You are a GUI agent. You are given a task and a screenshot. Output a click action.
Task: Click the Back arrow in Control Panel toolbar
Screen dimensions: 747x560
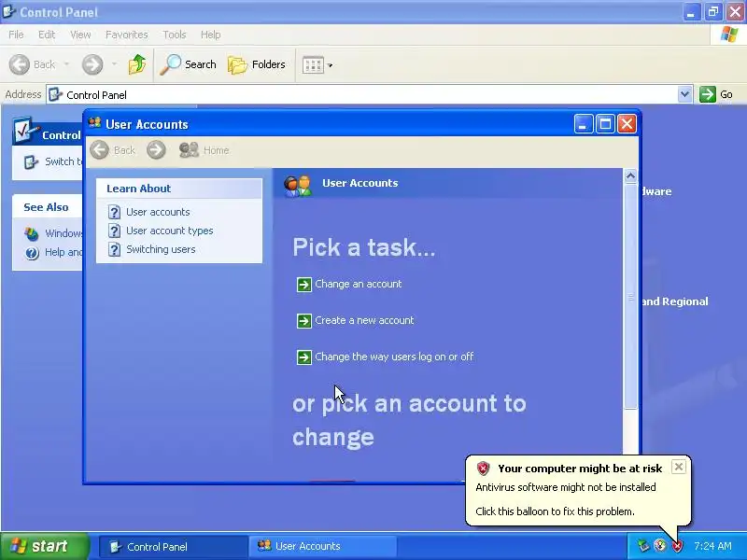[x=20, y=64]
